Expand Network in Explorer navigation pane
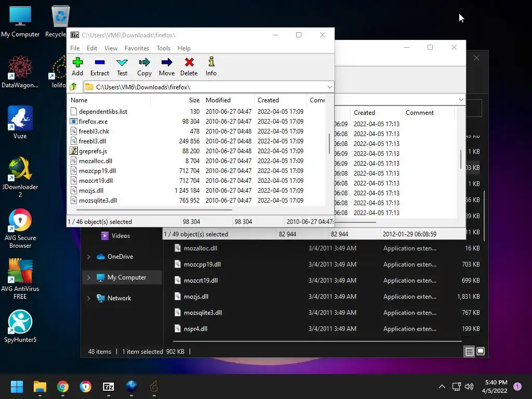 [x=88, y=298]
